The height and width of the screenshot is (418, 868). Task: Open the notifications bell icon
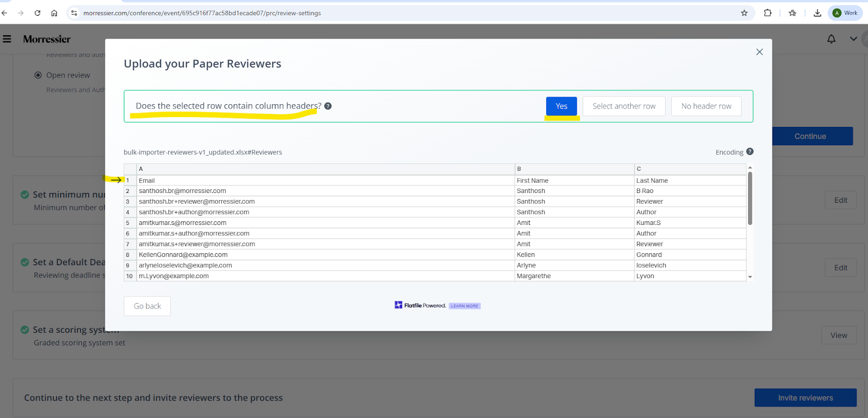(831, 39)
